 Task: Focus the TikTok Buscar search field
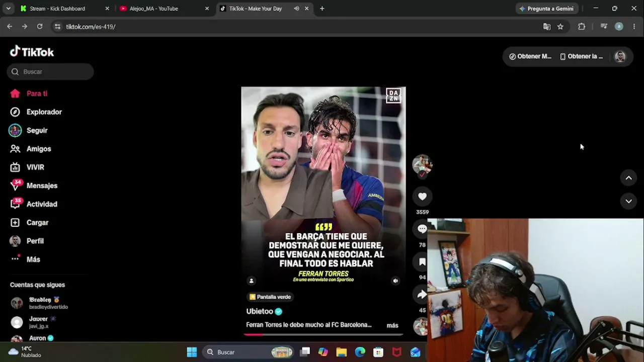(x=50, y=71)
